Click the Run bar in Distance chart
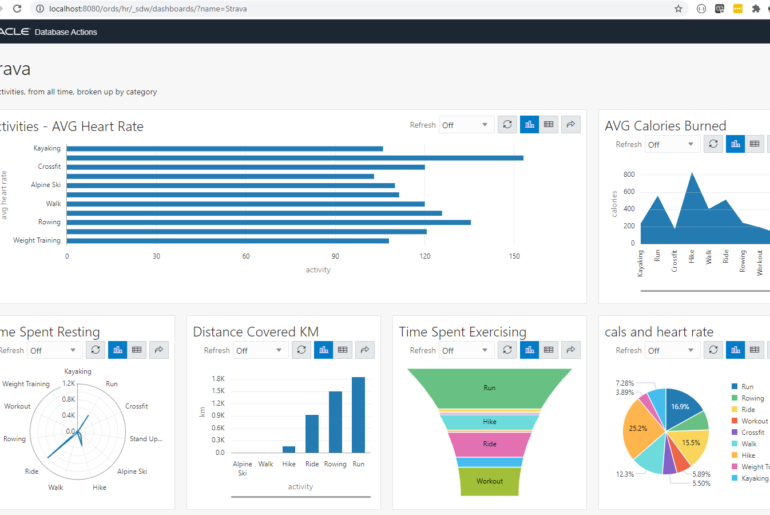 click(358, 415)
